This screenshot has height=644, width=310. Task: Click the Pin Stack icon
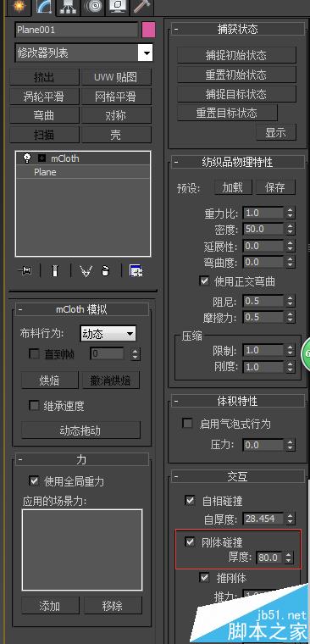[x=25, y=271]
